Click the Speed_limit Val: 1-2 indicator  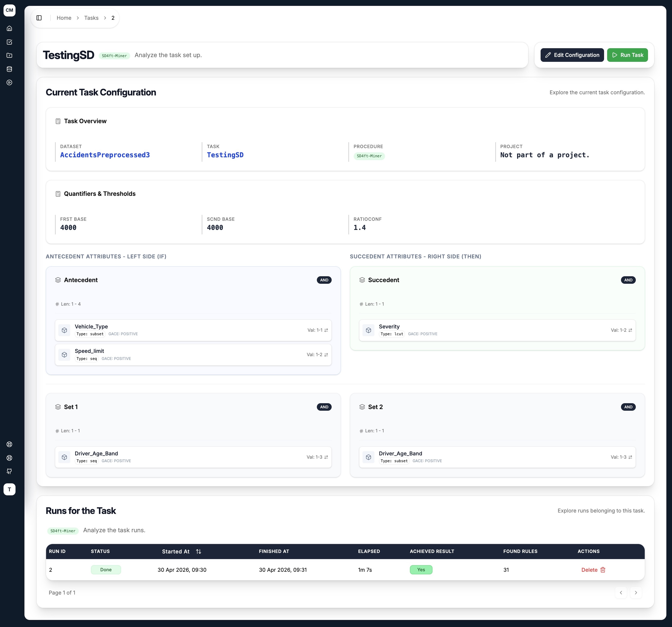point(317,355)
